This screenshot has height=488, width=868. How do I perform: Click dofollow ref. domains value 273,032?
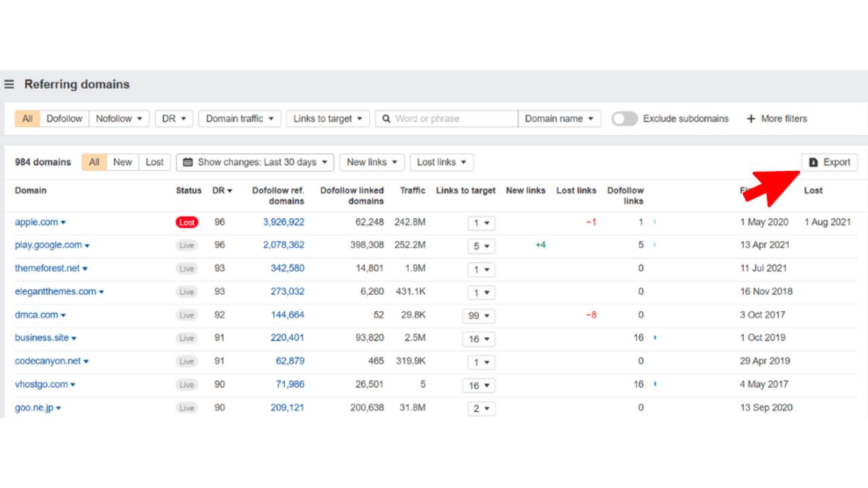(288, 291)
